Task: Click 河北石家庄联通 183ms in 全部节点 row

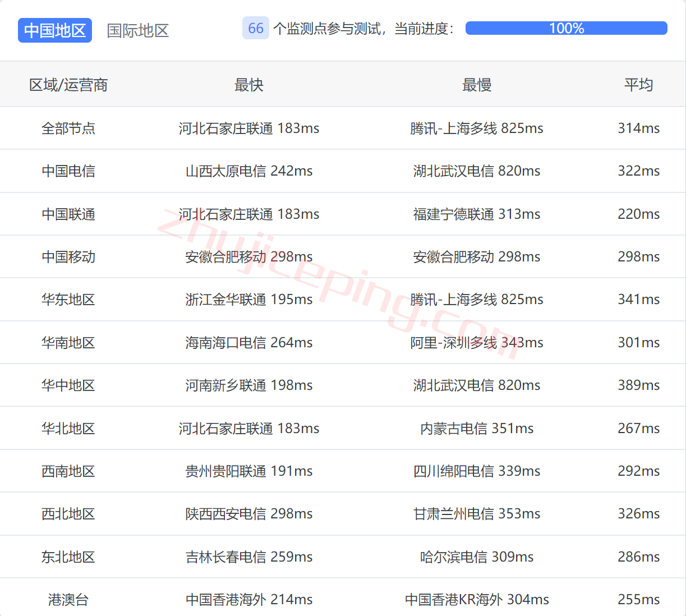Action: [x=249, y=128]
